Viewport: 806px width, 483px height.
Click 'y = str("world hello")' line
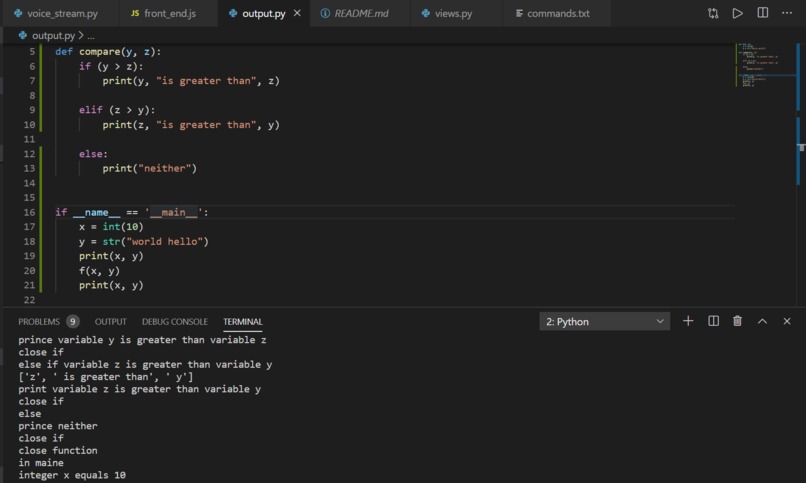[143, 242]
